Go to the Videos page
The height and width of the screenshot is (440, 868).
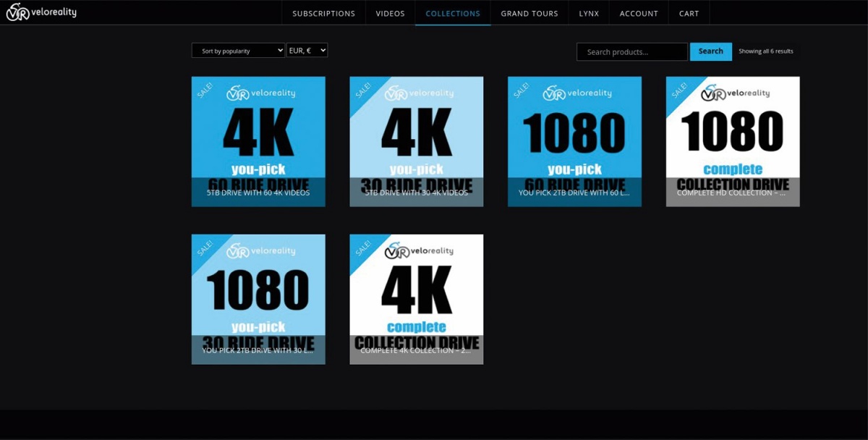click(391, 13)
